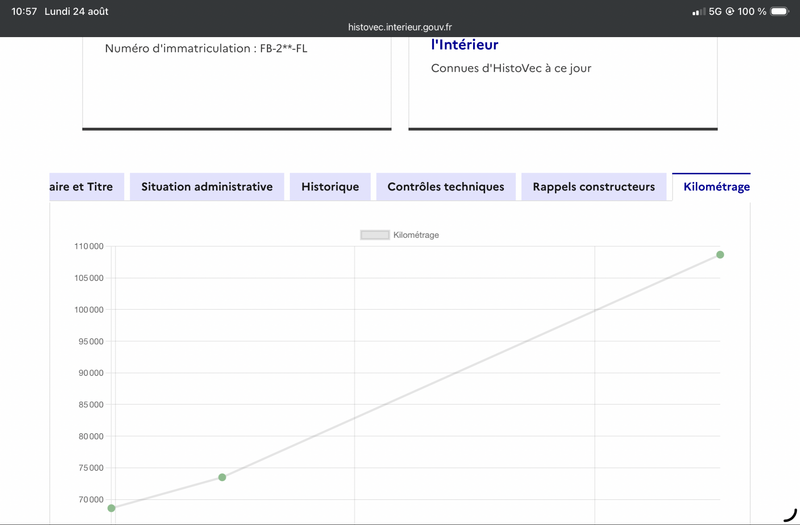The image size is (800, 525).
Task: Tap the cellular signal bars icon
Action: (x=698, y=11)
